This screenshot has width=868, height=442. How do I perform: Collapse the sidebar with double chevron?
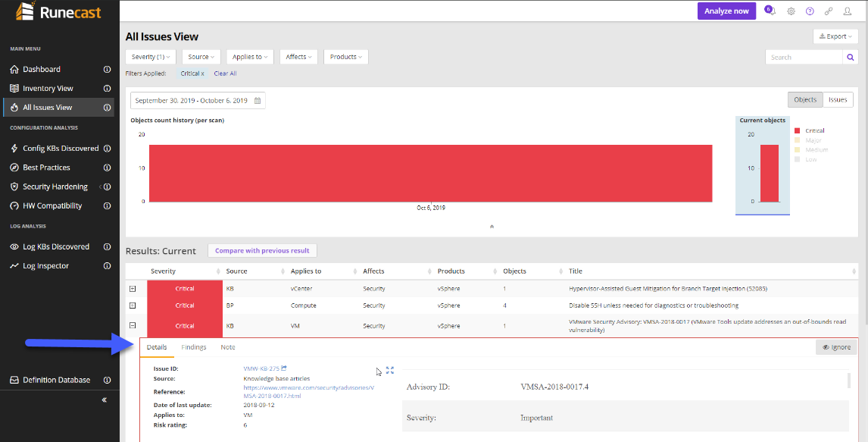(104, 400)
